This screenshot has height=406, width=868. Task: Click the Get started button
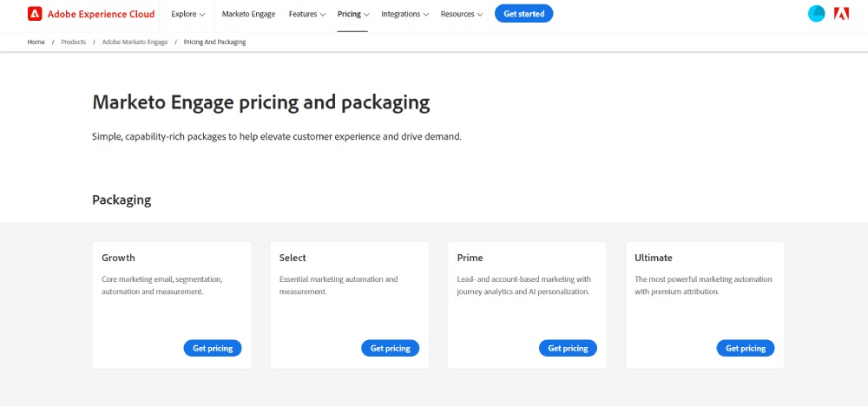coord(523,14)
